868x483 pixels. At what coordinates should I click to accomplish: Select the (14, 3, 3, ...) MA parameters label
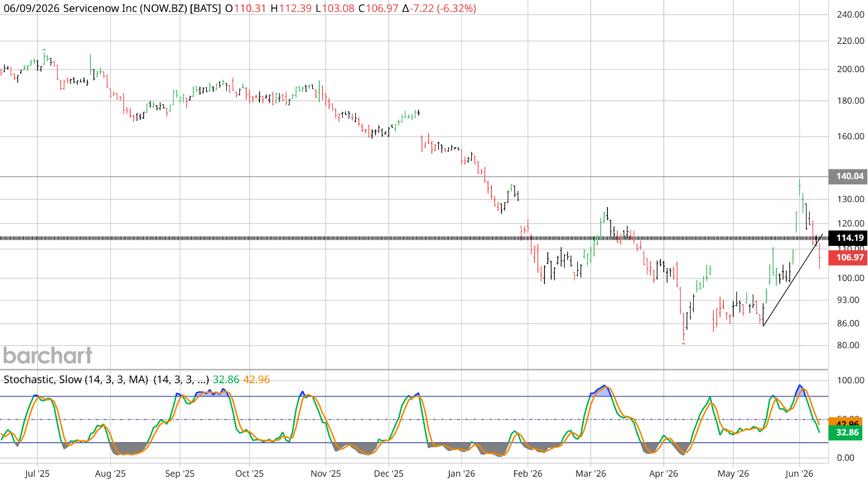tap(181, 379)
